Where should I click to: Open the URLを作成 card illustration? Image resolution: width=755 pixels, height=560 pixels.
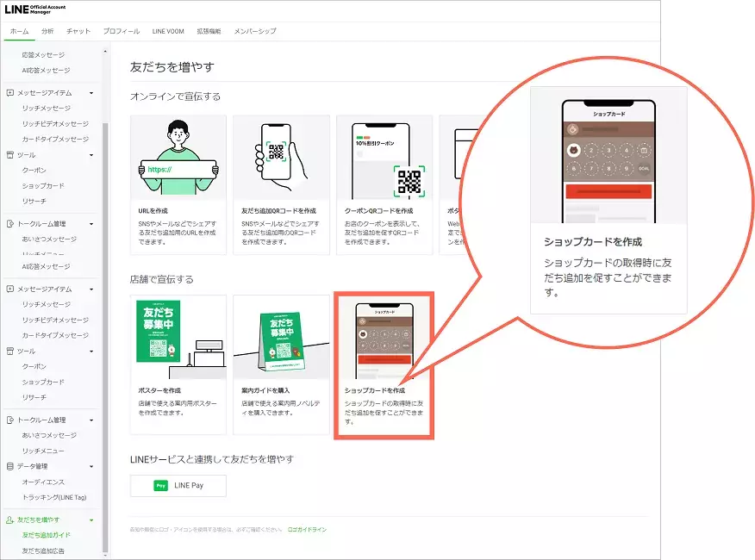point(178,157)
